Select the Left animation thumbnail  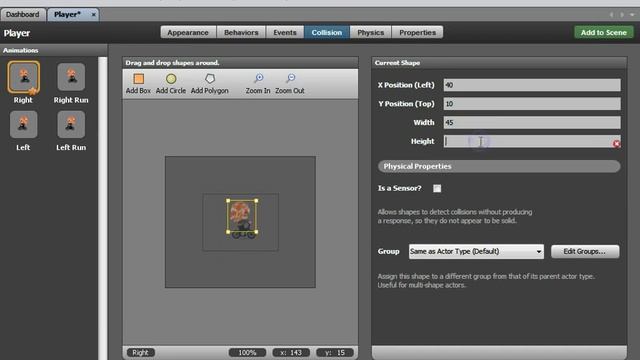point(23,124)
